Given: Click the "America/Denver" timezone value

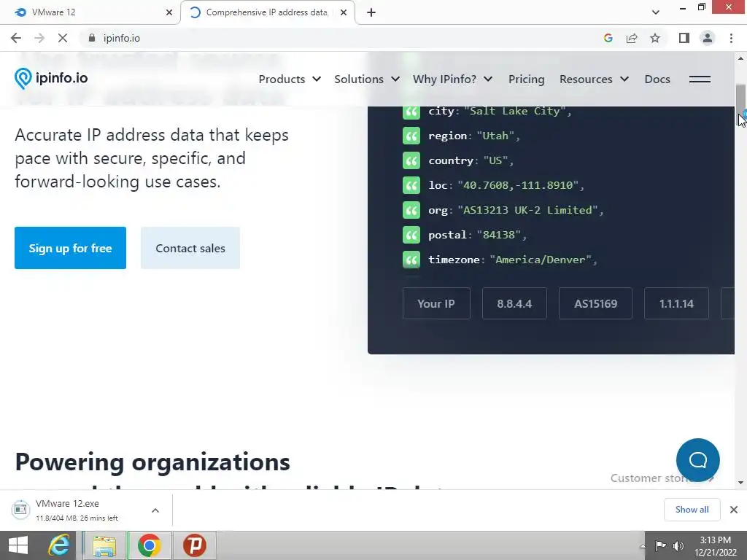Looking at the screenshot, I should point(541,260).
